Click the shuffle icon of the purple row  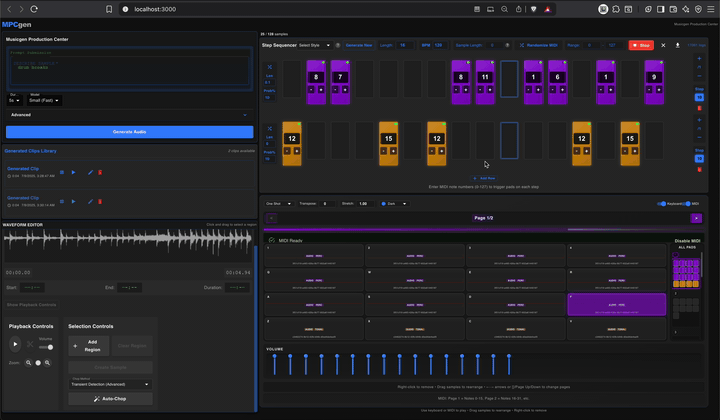click(270, 67)
